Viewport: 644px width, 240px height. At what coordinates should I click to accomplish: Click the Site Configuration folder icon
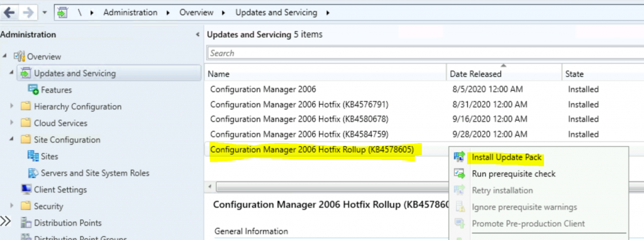(26, 140)
